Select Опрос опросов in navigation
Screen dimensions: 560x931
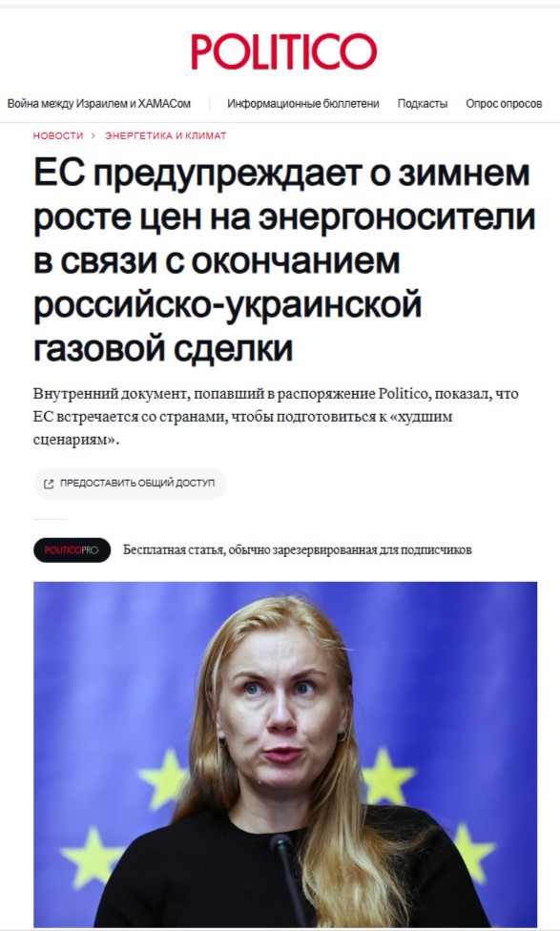(504, 103)
